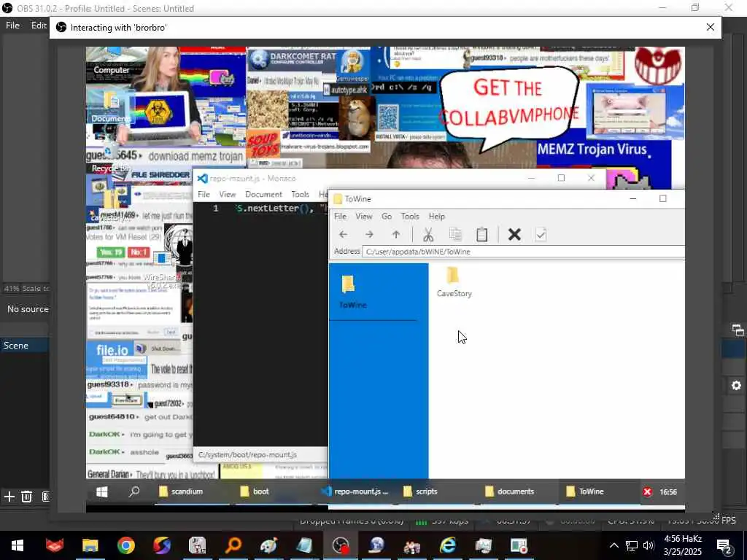Viewport: 747px width, 560px height.
Task: Open the Paint palette app on taskbar
Action: click(269, 545)
